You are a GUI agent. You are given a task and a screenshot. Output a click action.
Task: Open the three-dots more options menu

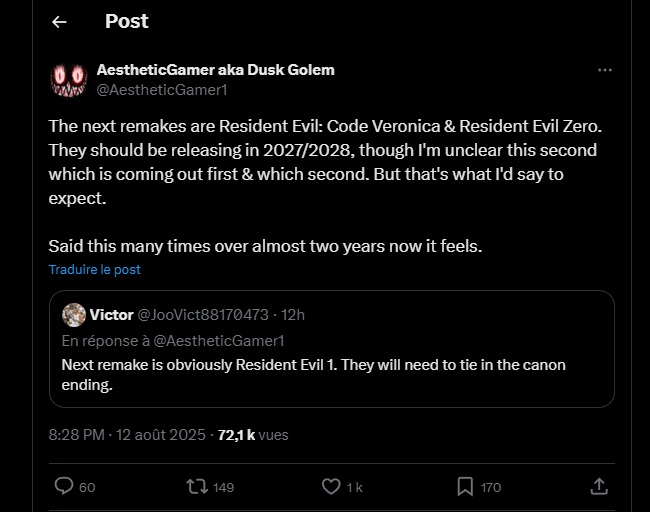pos(604,70)
